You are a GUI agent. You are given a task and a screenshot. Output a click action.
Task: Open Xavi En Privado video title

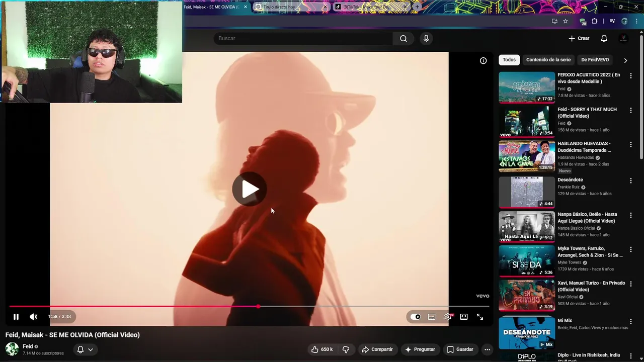[591, 286]
